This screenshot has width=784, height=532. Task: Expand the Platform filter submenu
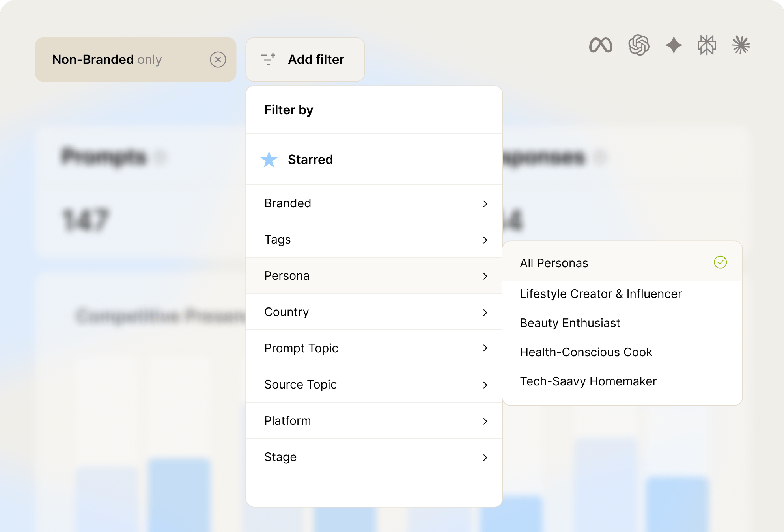[374, 420]
